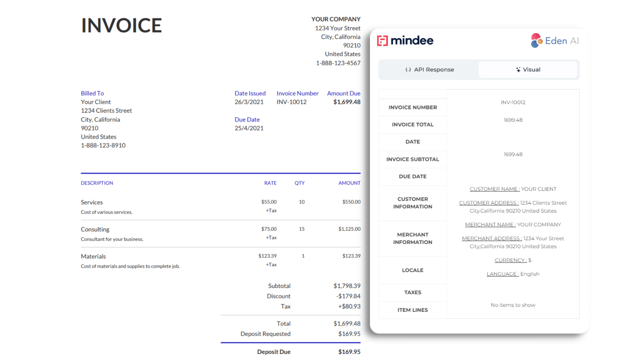Click the Eden AI logo icon
The width and height of the screenshot is (644, 362).
tap(537, 41)
